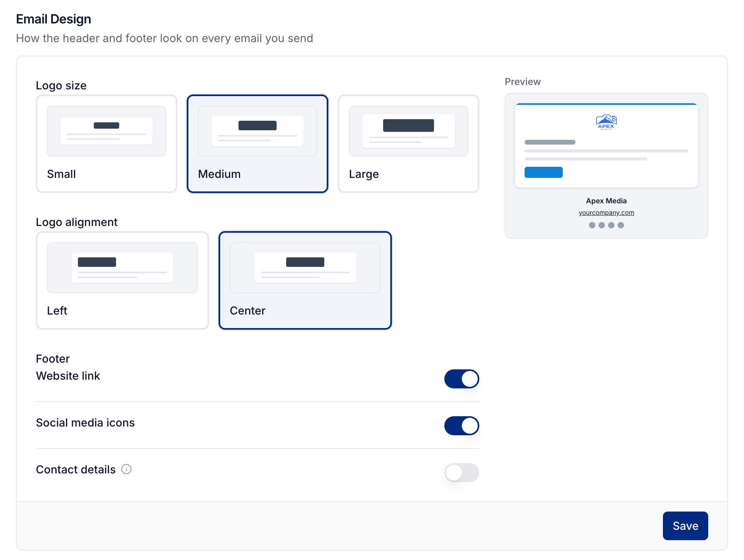Click the Apex Media name in preview
The image size is (744, 560).
[x=606, y=201]
